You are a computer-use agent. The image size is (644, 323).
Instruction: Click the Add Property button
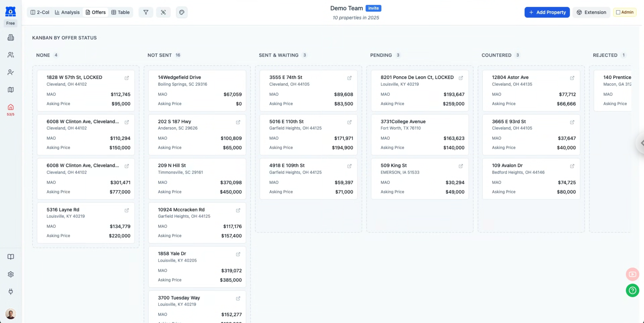(547, 12)
